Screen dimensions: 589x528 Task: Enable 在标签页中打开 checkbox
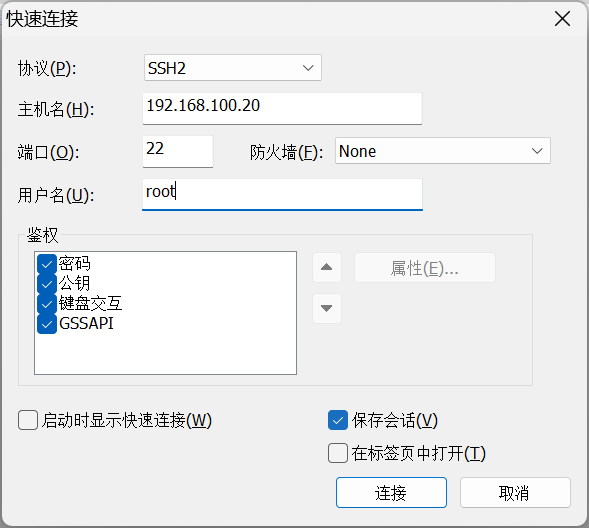[x=338, y=453]
